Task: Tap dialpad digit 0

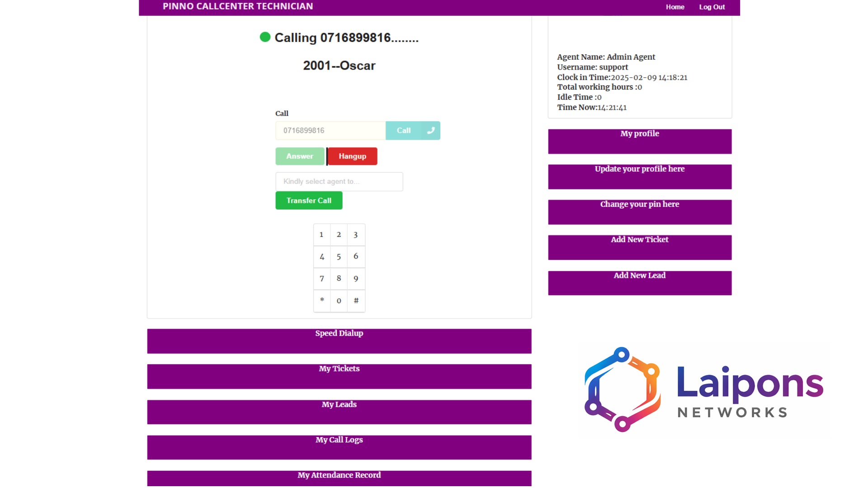Action: click(x=339, y=301)
